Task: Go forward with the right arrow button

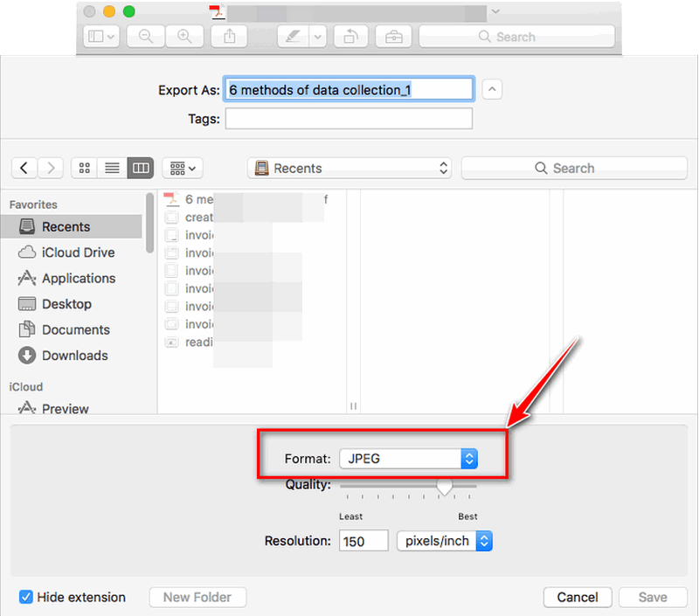Action: pyautogui.click(x=51, y=168)
